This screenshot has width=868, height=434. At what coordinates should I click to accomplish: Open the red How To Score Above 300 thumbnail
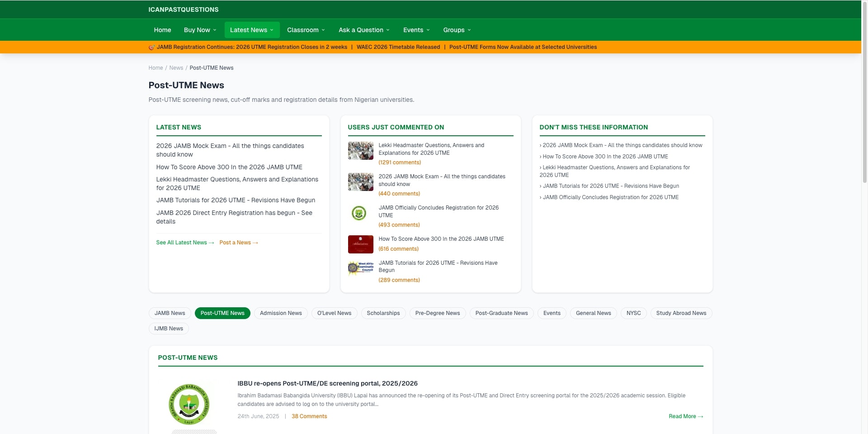(x=360, y=244)
